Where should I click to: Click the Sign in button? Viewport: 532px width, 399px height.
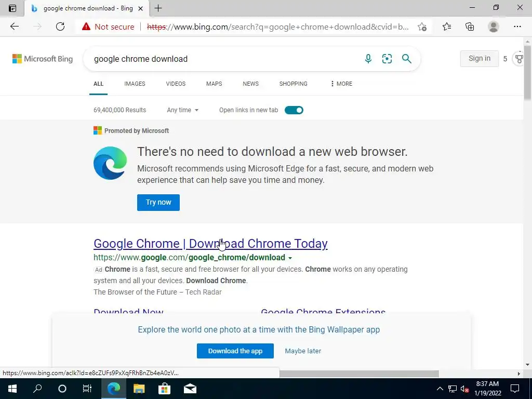coord(480,58)
